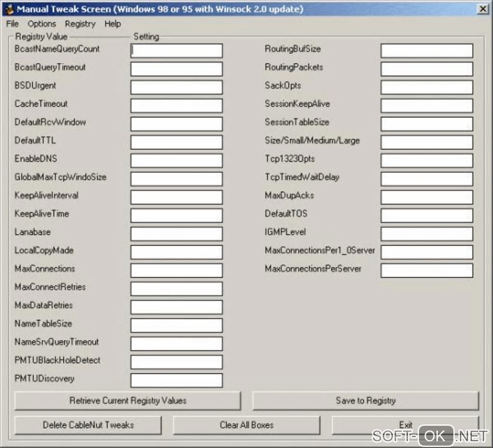This screenshot has height=448, width=493.
Task: Click the DefaultTOS label text
Action: [286, 214]
